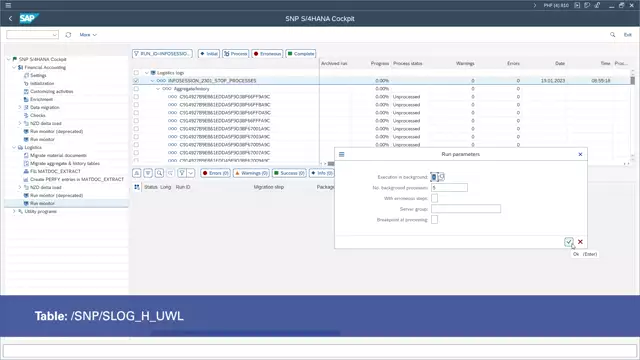Collapse the Aggregate/history node

(x=158, y=89)
